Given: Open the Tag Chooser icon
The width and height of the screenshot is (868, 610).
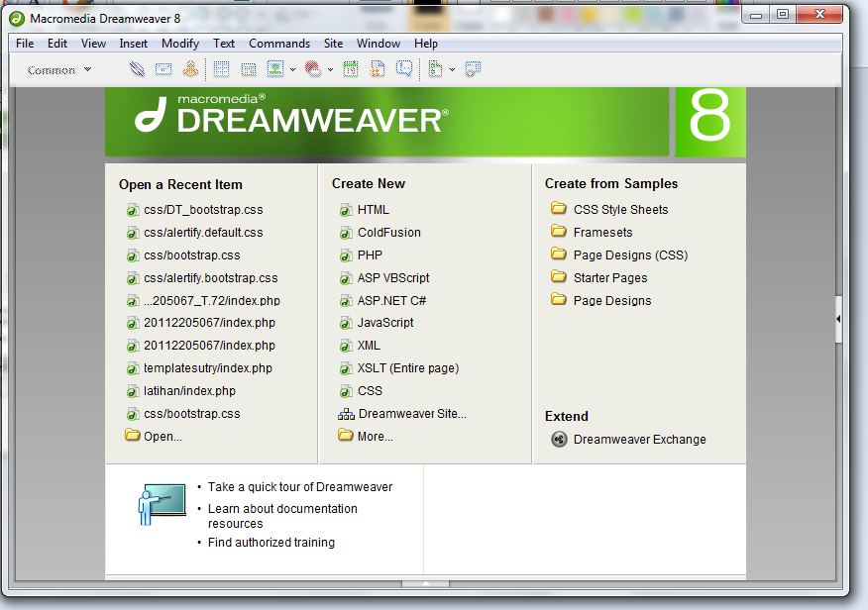Looking at the screenshot, I should tap(473, 69).
